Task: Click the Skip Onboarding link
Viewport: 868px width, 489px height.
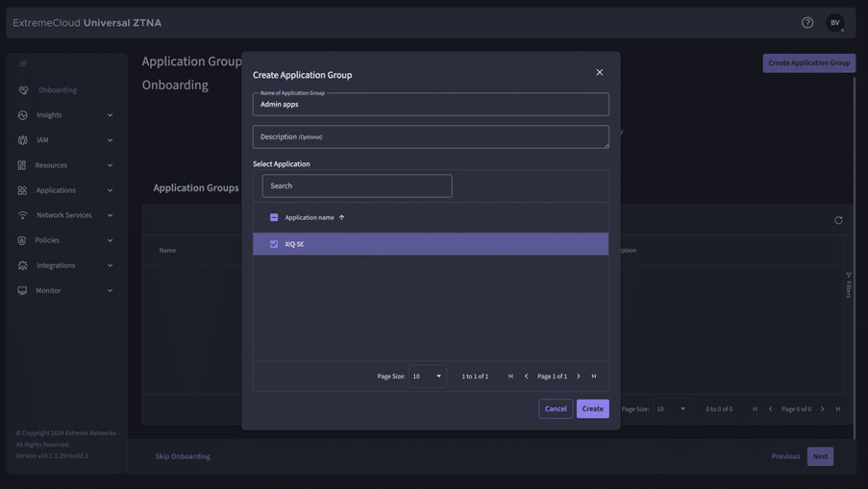Action: [183, 456]
